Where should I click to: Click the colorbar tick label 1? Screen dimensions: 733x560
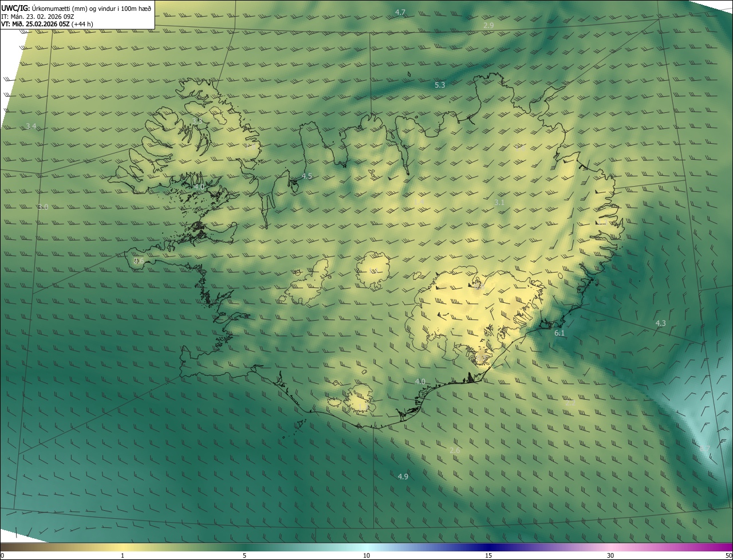(x=123, y=556)
